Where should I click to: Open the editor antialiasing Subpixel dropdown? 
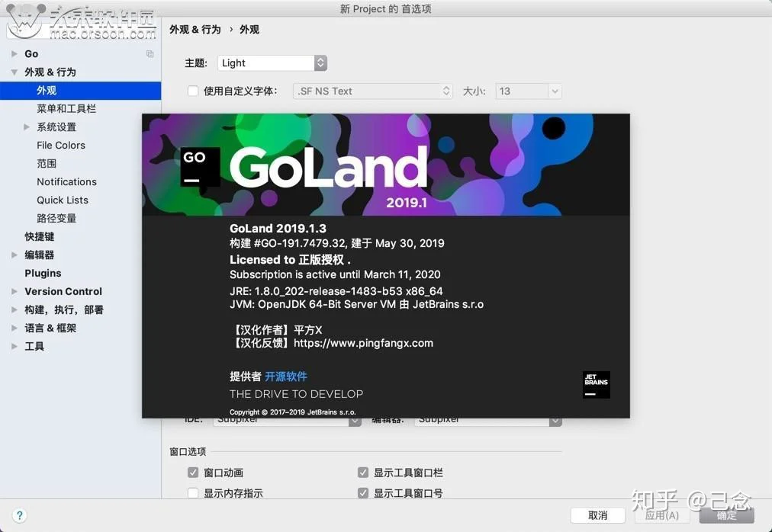pyautogui.click(x=488, y=421)
